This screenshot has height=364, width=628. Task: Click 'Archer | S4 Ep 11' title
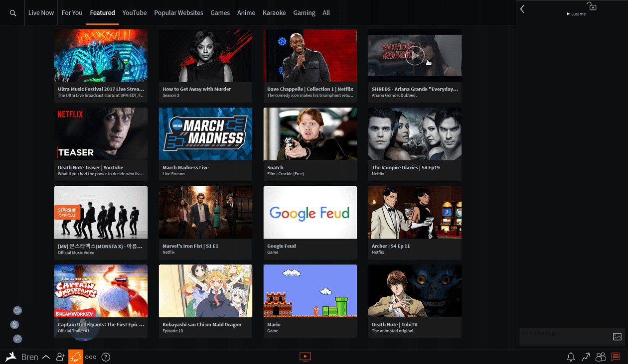point(391,246)
